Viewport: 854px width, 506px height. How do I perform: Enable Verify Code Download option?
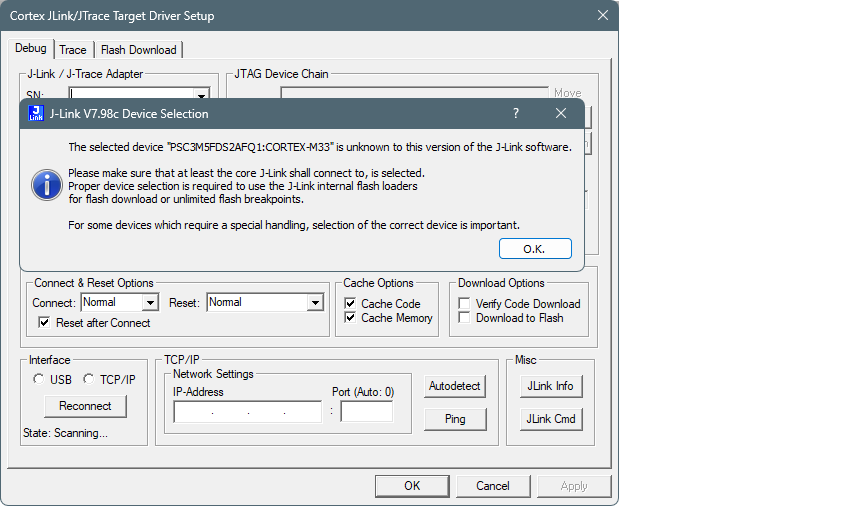(x=465, y=304)
